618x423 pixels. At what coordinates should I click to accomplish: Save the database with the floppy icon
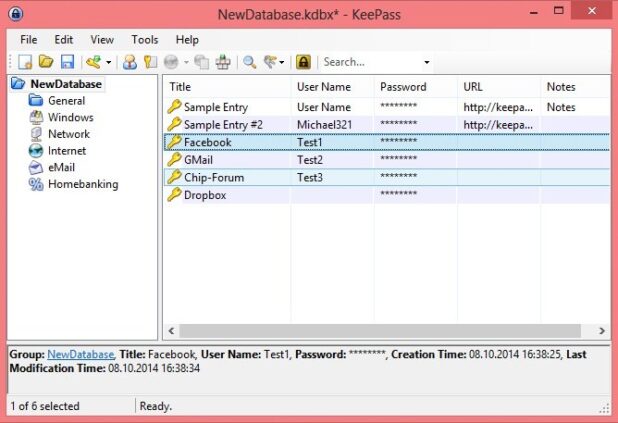coord(67,62)
